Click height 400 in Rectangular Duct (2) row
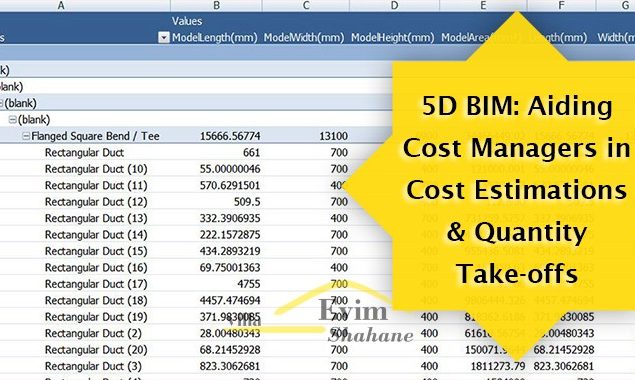The image size is (635, 380). pyautogui.click(x=429, y=333)
